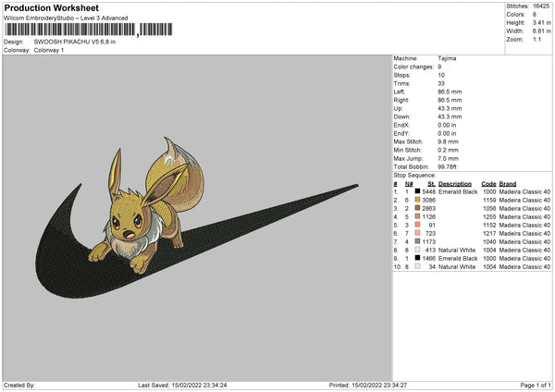Screen dimensions: 555x392
Task: Click the "N#" column header
Action: [409, 184]
